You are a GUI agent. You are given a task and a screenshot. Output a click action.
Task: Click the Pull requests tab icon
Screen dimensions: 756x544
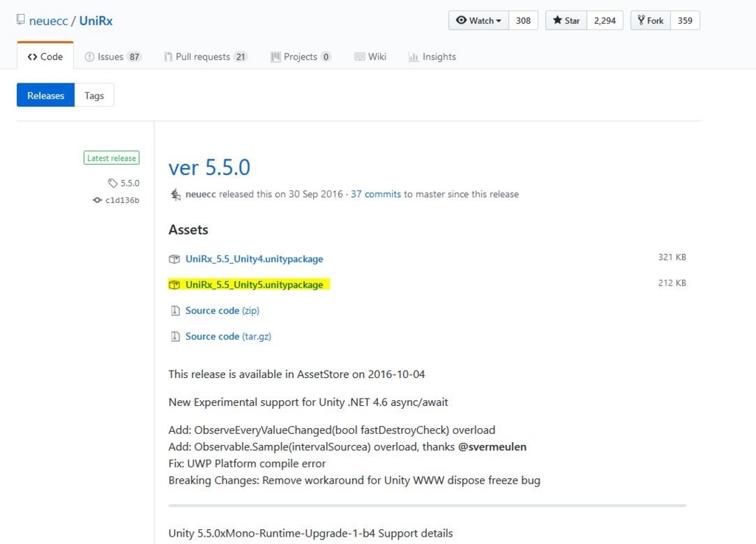(168, 57)
